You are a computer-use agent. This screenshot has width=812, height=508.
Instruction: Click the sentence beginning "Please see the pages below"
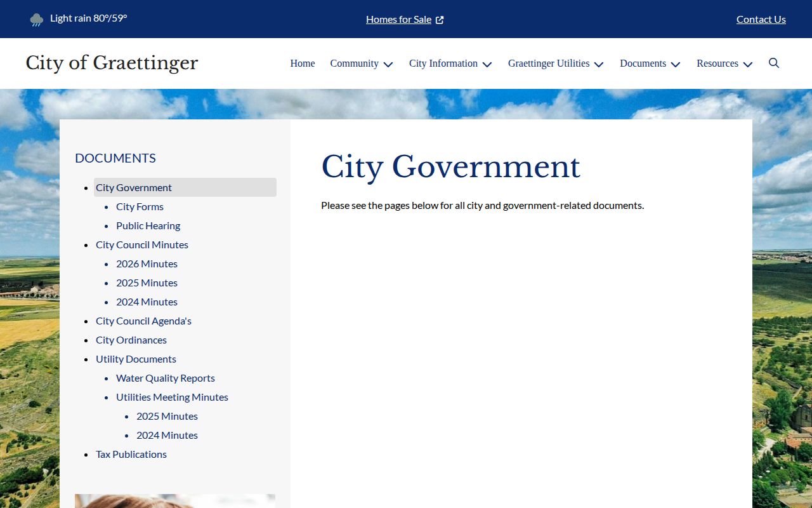click(x=482, y=205)
